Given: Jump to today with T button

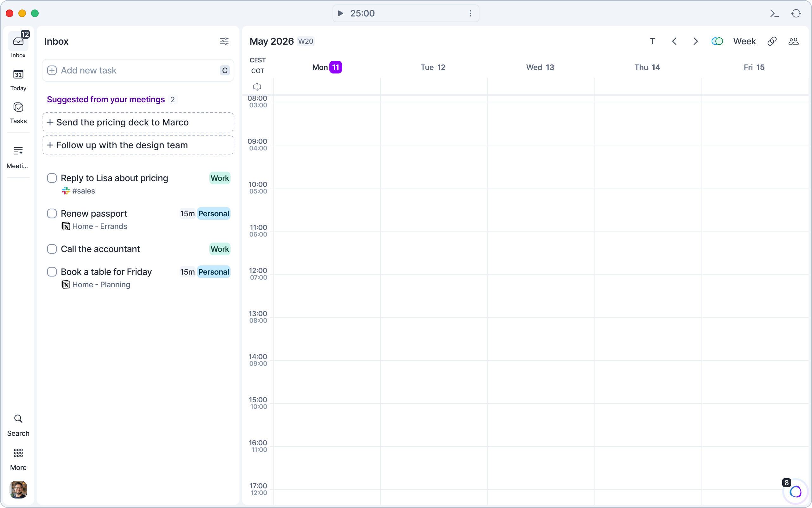Looking at the screenshot, I should [652, 41].
